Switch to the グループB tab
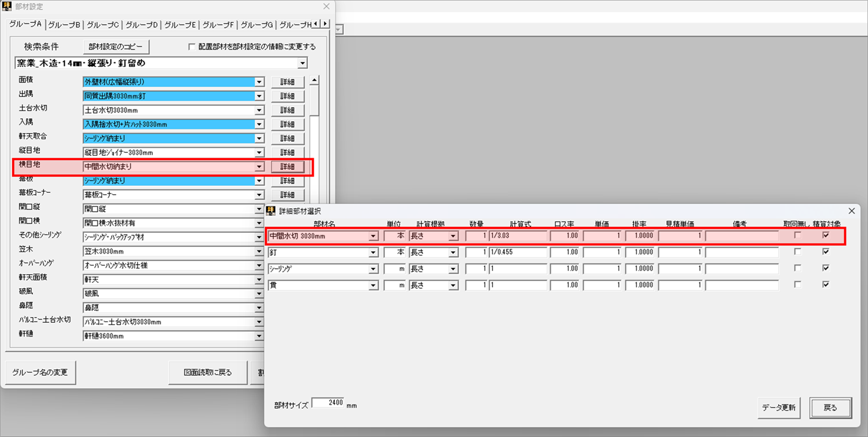 64,25
